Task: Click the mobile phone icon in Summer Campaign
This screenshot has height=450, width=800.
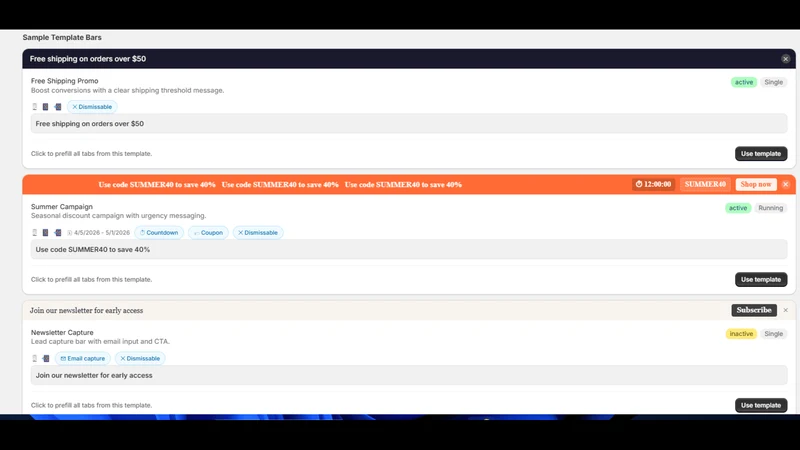Action: coord(35,233)
